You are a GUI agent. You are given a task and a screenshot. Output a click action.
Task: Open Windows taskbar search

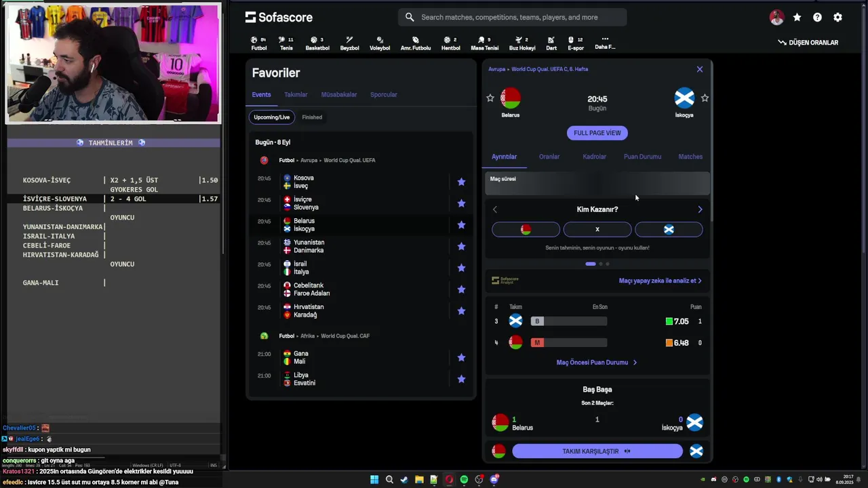[389, 480]
